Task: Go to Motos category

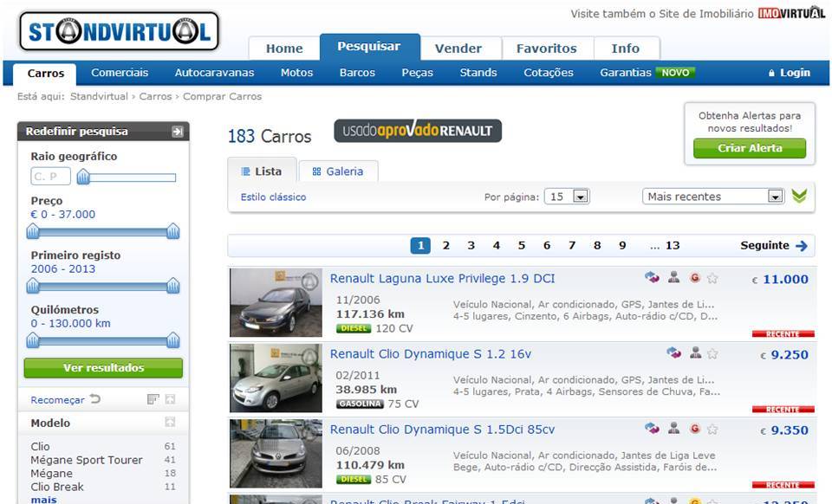Action: point(296,73)
